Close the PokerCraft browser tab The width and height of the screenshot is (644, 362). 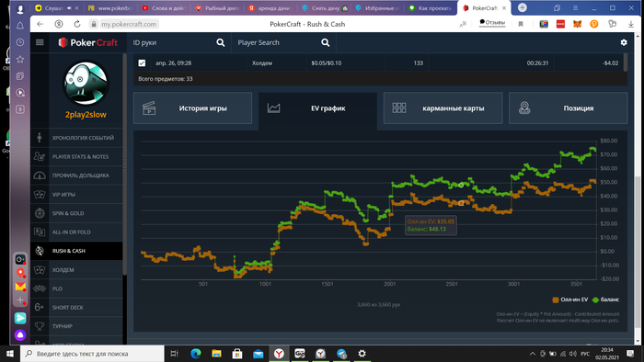click(x=504, y=7)
